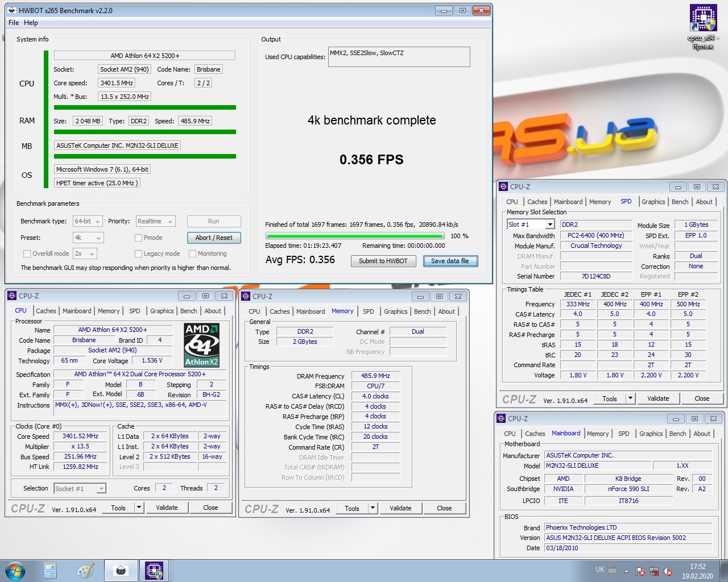Click the Abort / Reset button

(x=214, y=238)
